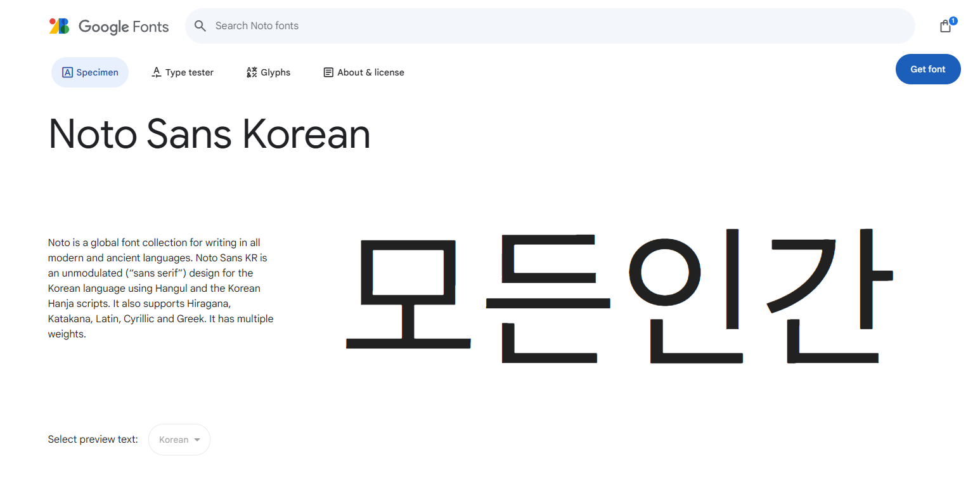
Task: Click the bag's notification badge showing 1
Action: tap(953, 21)
